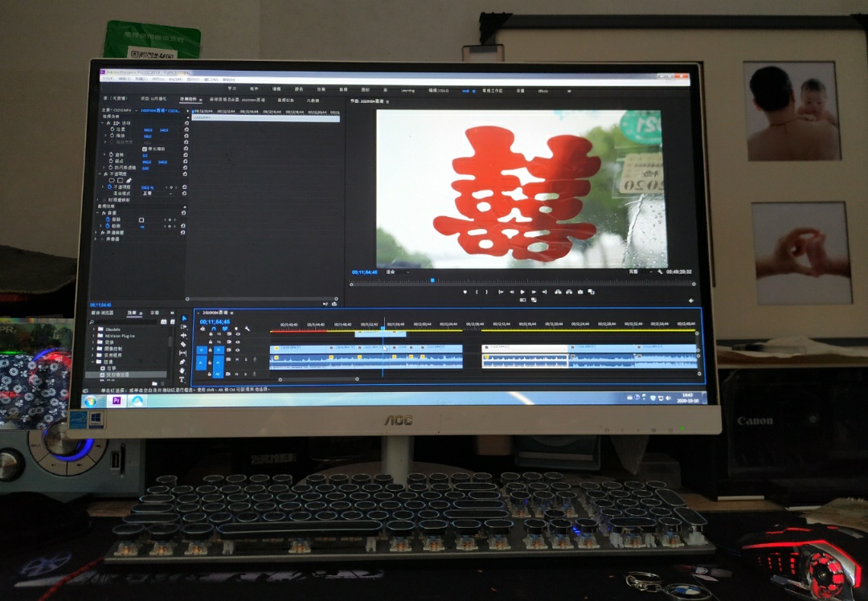Open the blend mode dropdown

[158, 194]
